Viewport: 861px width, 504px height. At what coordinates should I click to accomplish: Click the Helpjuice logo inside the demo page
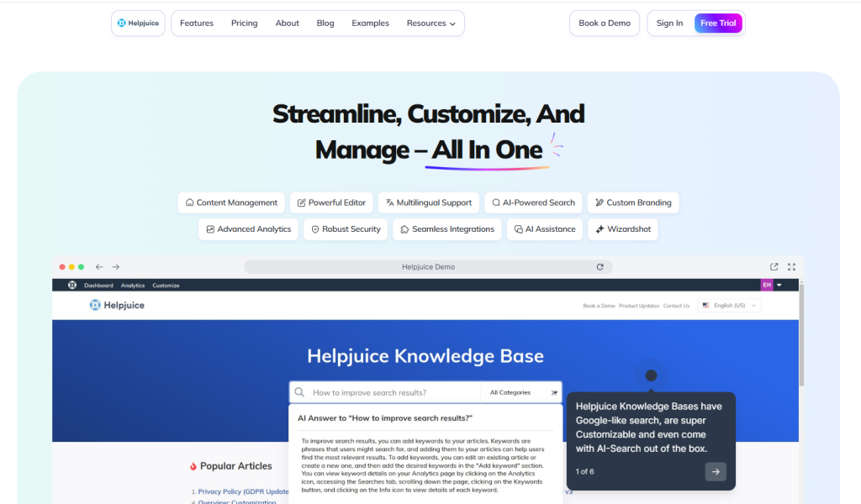117,306
